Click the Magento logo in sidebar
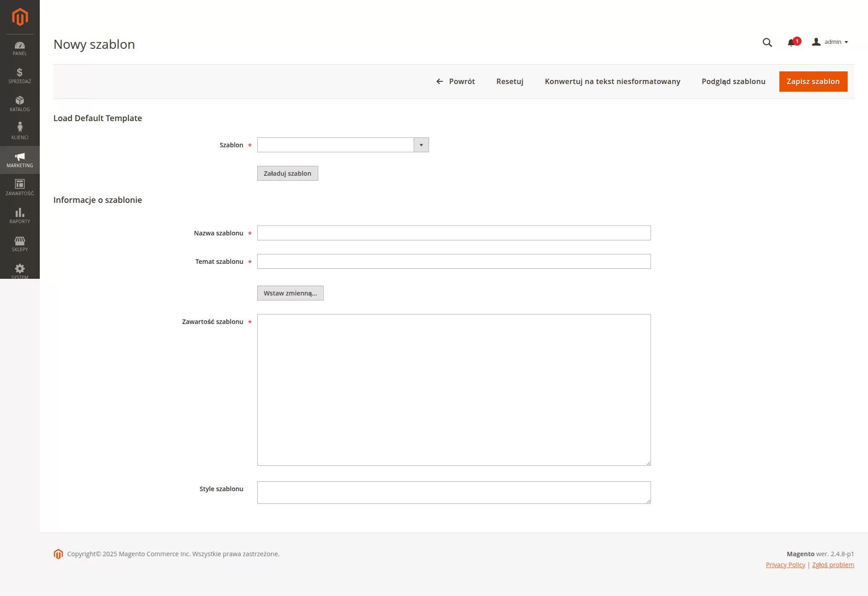This screenshot has width=868, height=596. [19, 17]
